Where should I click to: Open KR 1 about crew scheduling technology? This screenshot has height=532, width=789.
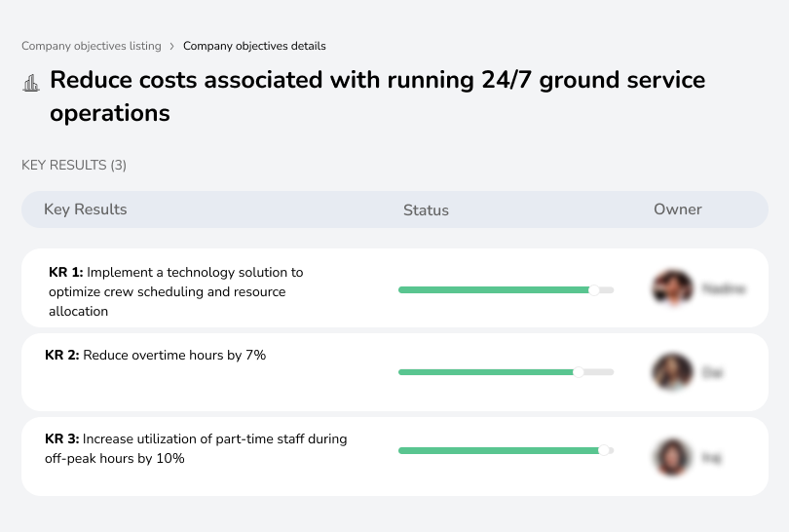(x=175, y=291)
